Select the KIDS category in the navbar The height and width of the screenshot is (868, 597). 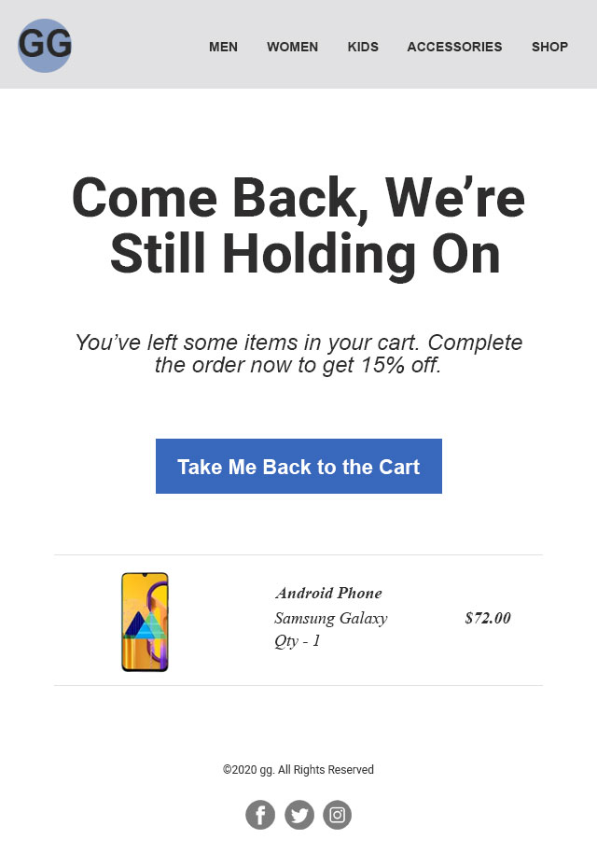click(363, 47)
